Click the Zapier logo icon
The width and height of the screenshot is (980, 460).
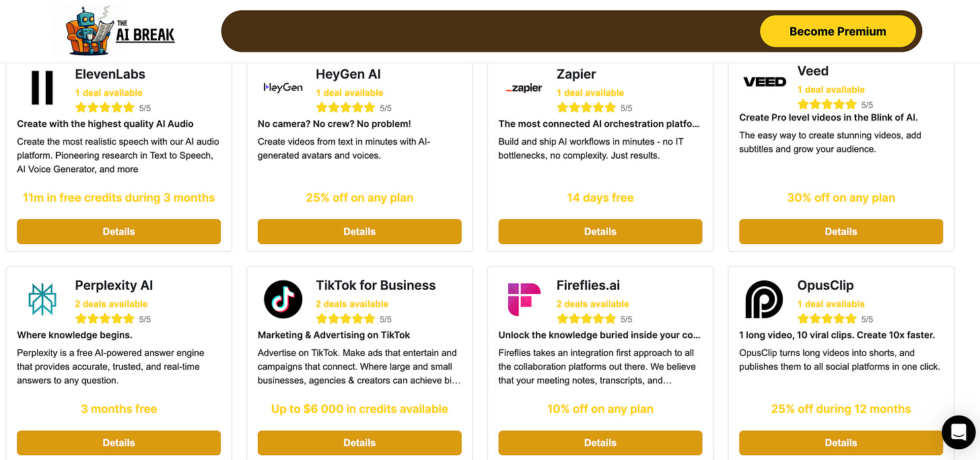tap(524, 87)
